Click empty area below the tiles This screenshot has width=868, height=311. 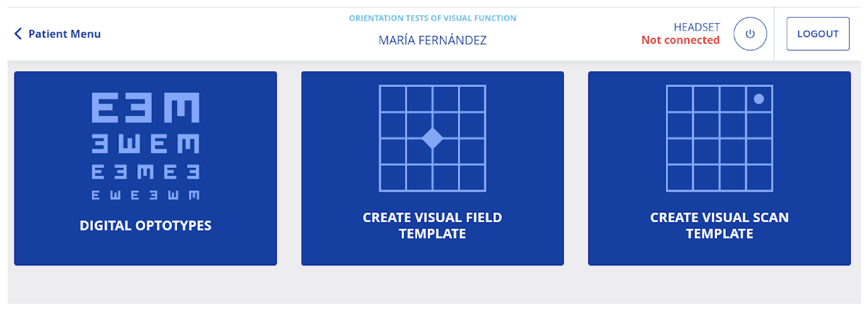tap(433, 287)
